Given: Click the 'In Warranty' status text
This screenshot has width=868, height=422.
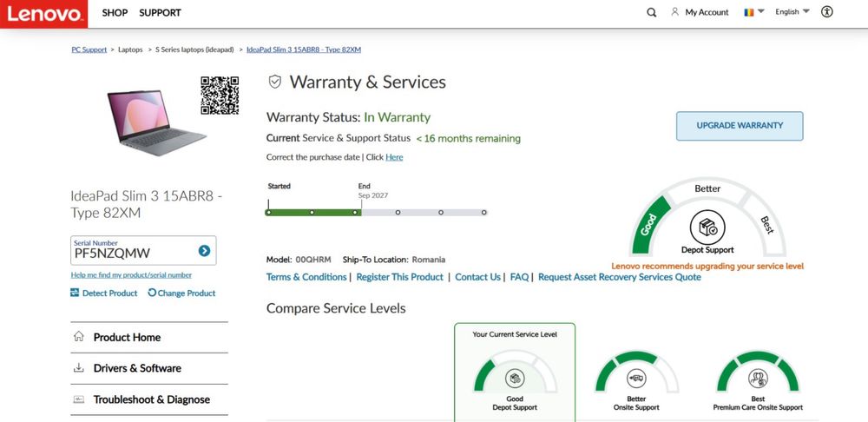Looking at the screenshot, I should [397, 117].
